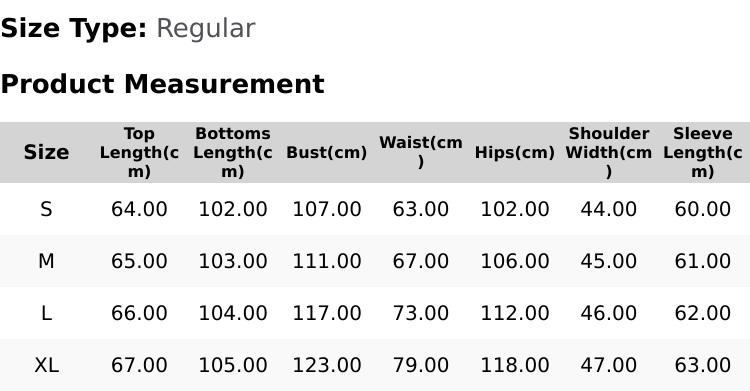Image resolution: width=750 pixels, height=391 pixels.
Task: Select the Bottoms Length(cm) header cell
Action: [x=233, y=152]
